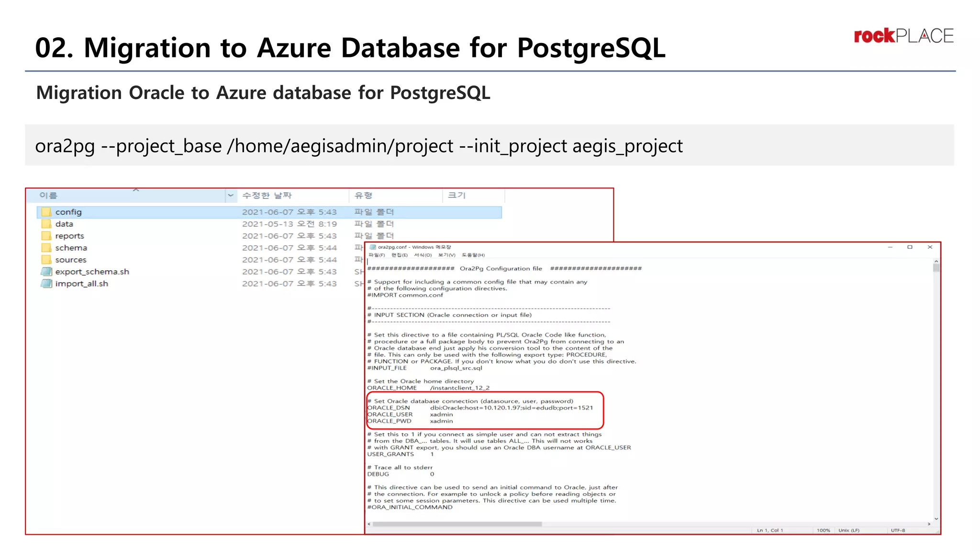Click the vertical scrollbar up arrow in Notepad
The image size is (980, 551).
936,261
